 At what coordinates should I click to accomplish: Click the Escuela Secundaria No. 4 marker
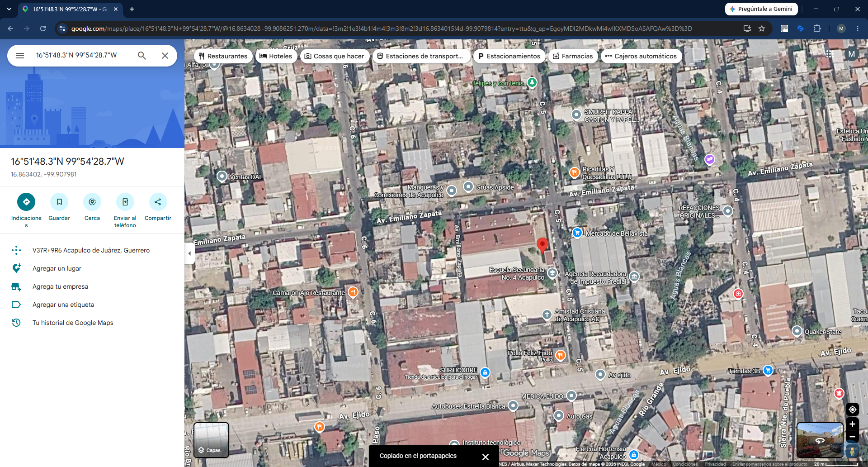click(x=552, y=273)
